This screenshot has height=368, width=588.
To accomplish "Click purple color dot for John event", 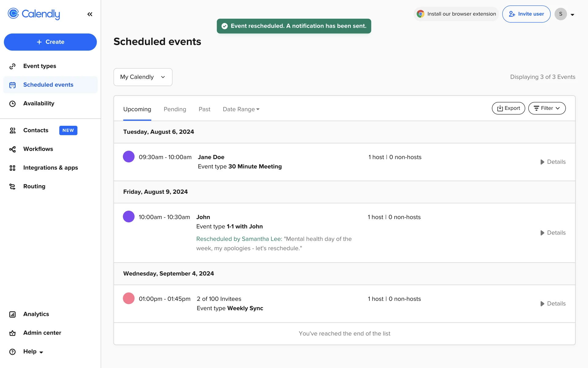I will point(129,217).
